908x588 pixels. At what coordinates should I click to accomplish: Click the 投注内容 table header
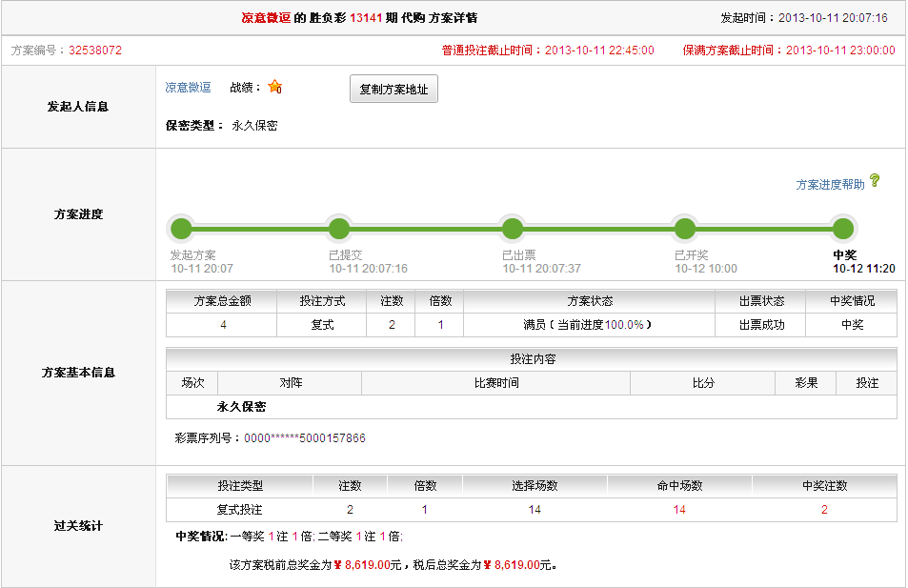click(x=532, y=359)
